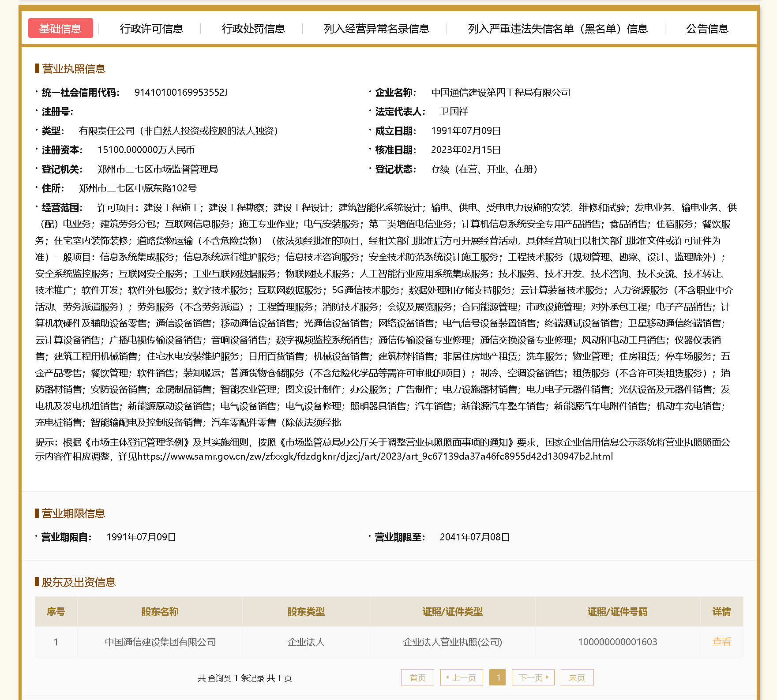Jump to 末页 in pagination
This screenshot has width=777, height=700.
[577, 678]
